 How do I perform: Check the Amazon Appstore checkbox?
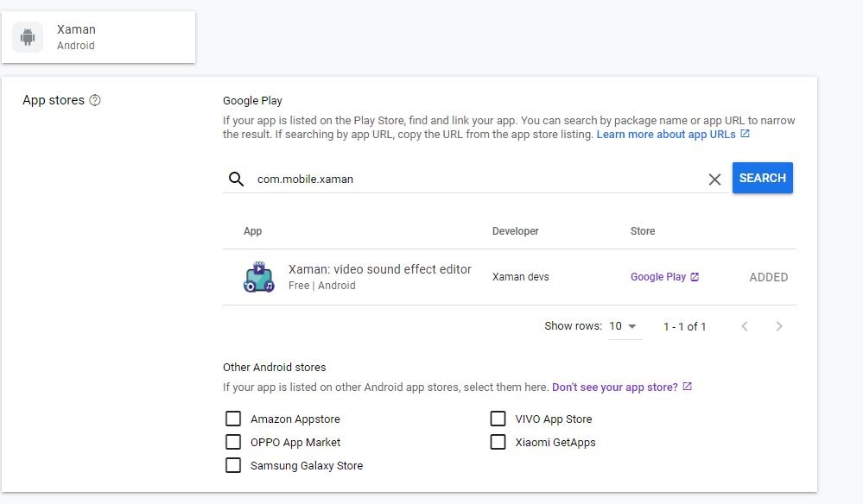coord(233,419)
